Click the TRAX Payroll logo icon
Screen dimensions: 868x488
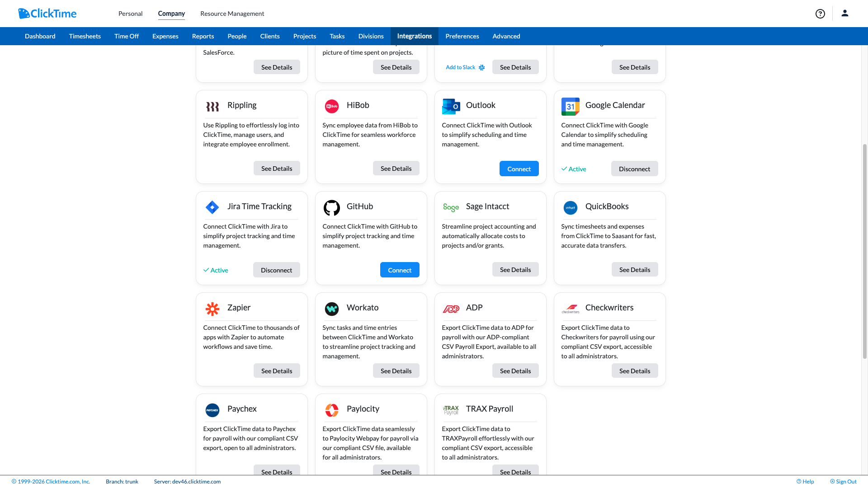tap(451, 410)
